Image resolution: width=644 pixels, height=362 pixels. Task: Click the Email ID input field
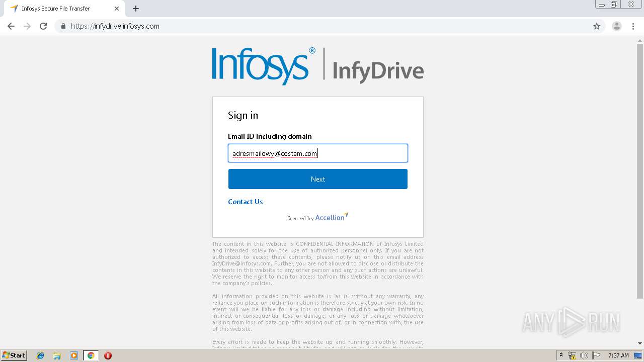[x=318, y=153]
